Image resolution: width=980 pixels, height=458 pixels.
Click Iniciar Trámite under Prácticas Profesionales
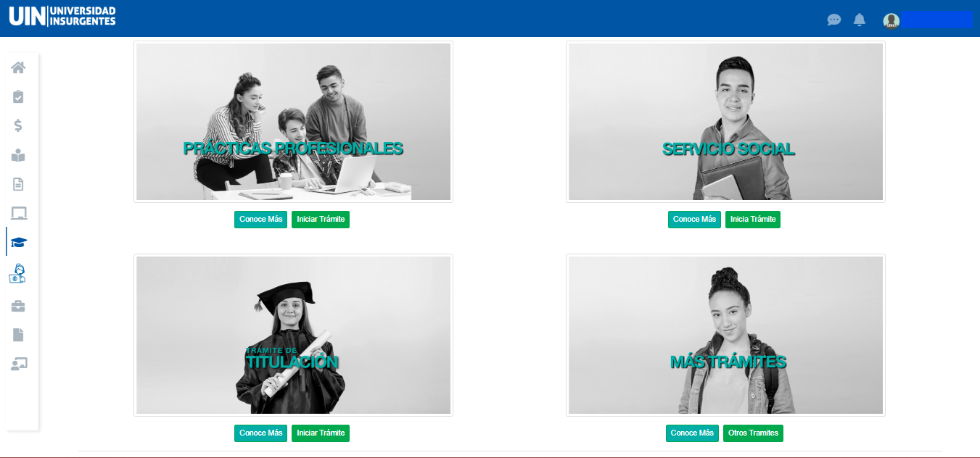[x=321, y=219]
